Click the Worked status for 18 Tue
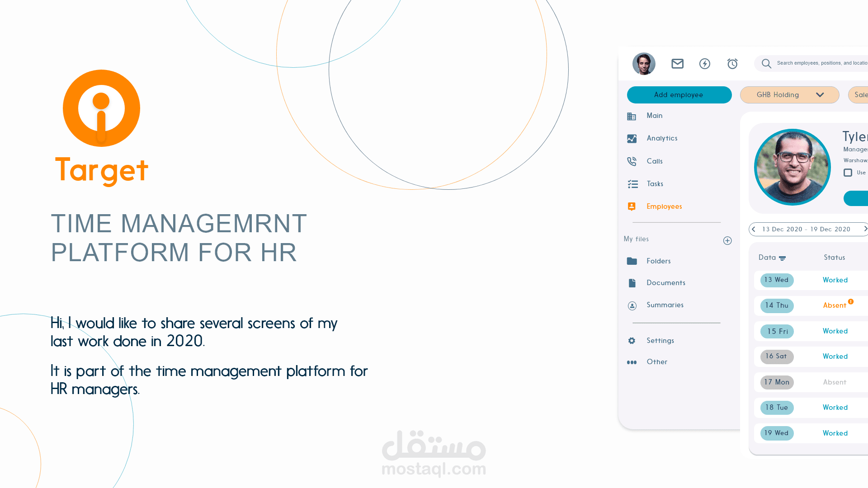The height and width of the screenshot is (488, 868). [835, 408]
